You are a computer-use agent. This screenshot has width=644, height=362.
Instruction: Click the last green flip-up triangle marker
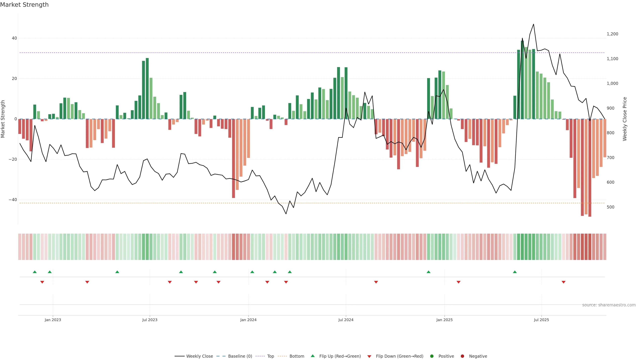[x=515, y=272]
